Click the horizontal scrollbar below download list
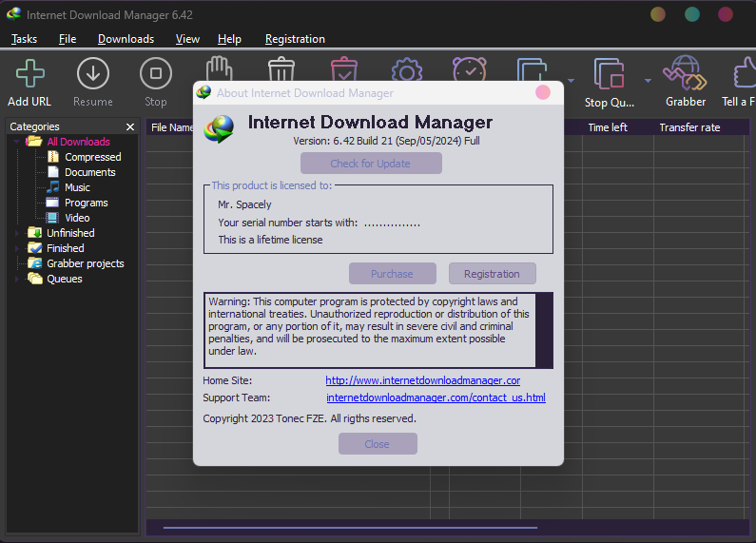Image resolution: width=756 pixels, height=543 pixels. click(350, 528)
